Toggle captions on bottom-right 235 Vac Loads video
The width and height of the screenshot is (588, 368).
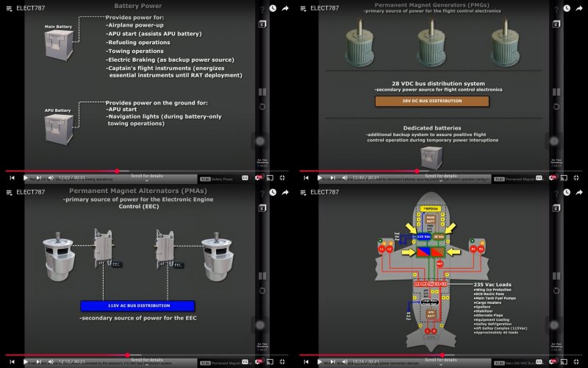pos(539,363)
